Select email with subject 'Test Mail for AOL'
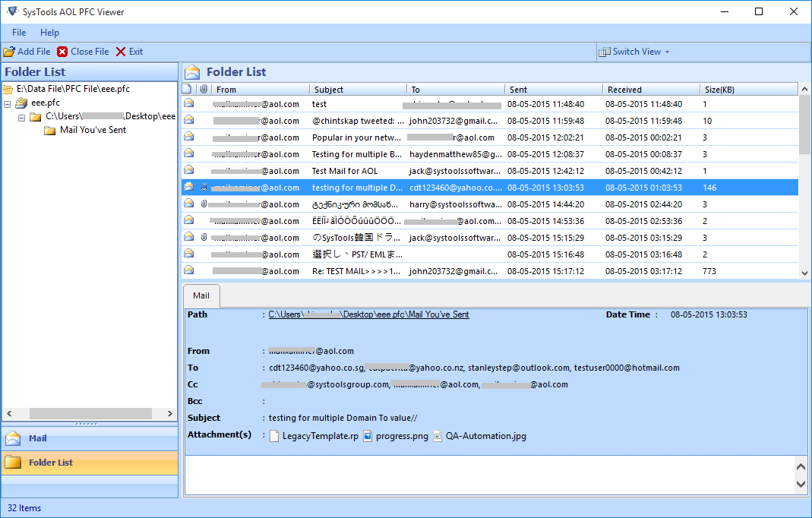Viewport: 812px width, 518px height. 489,171
